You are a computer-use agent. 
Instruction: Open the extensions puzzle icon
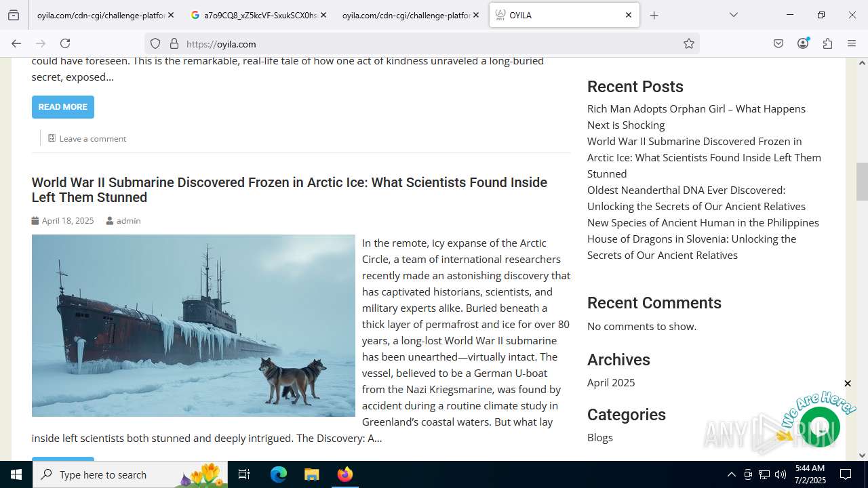point(827,43)
